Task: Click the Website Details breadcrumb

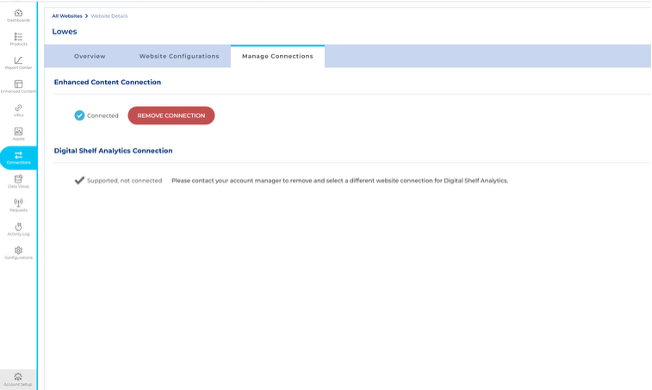Action: click(x=109, y=16)
